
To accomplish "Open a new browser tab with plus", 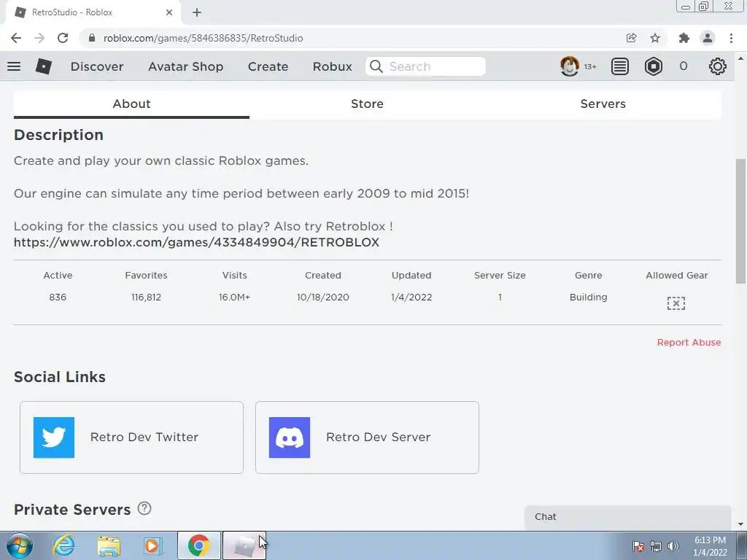I will (197, 12).
